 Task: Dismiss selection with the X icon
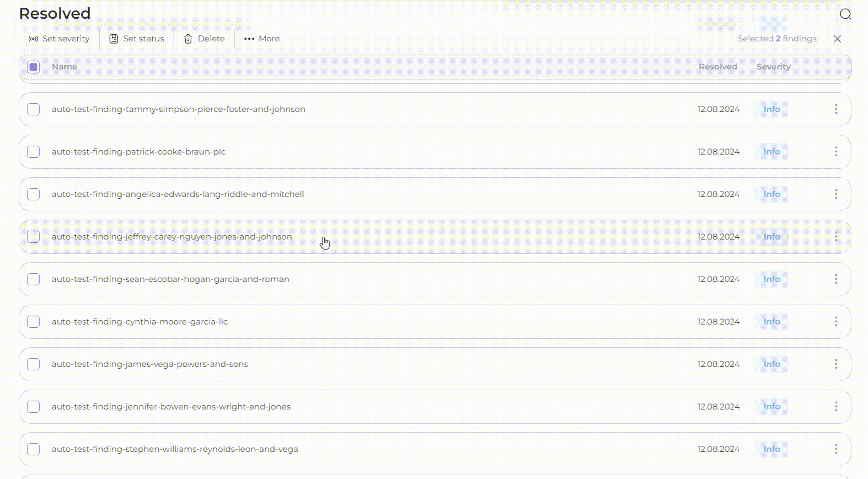pyautogui.click(x=837, y=39)
